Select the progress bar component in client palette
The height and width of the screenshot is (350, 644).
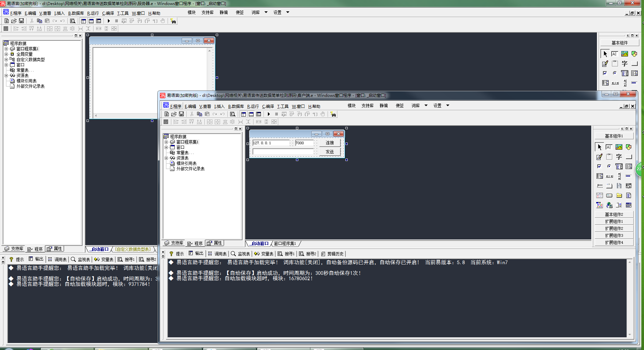[x=629, y=176]
